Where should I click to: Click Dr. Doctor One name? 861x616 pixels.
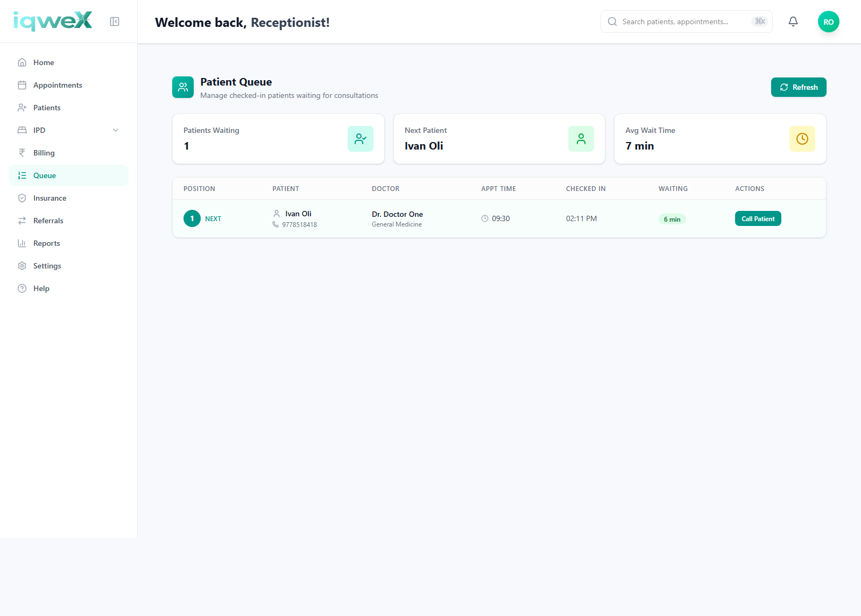pyautogui.click(x=397, y=214)
